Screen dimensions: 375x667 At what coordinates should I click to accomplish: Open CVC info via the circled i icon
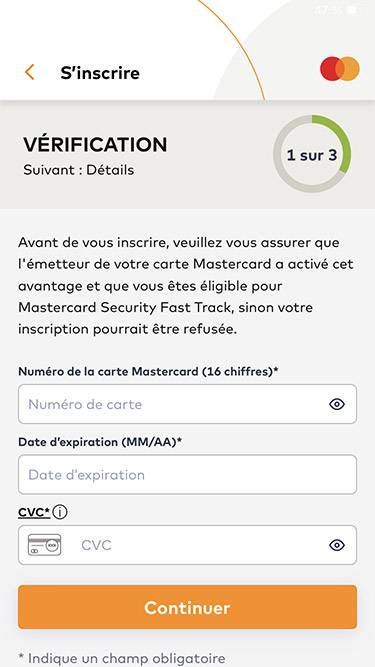(x=60, y=513)
